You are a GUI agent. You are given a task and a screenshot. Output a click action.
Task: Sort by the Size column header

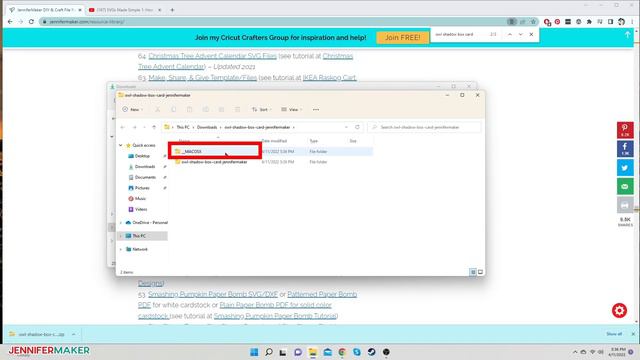(353, 141)
